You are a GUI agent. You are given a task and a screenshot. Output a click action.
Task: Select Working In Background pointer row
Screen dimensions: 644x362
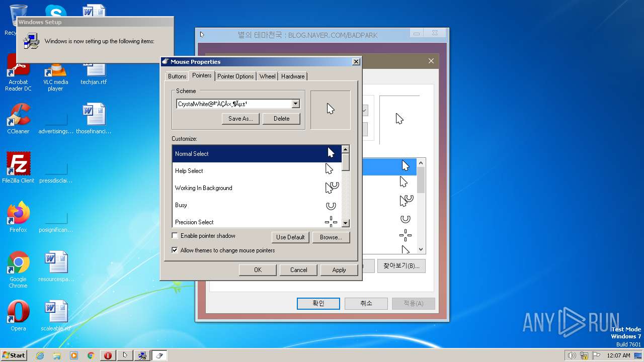click(257, 188)
